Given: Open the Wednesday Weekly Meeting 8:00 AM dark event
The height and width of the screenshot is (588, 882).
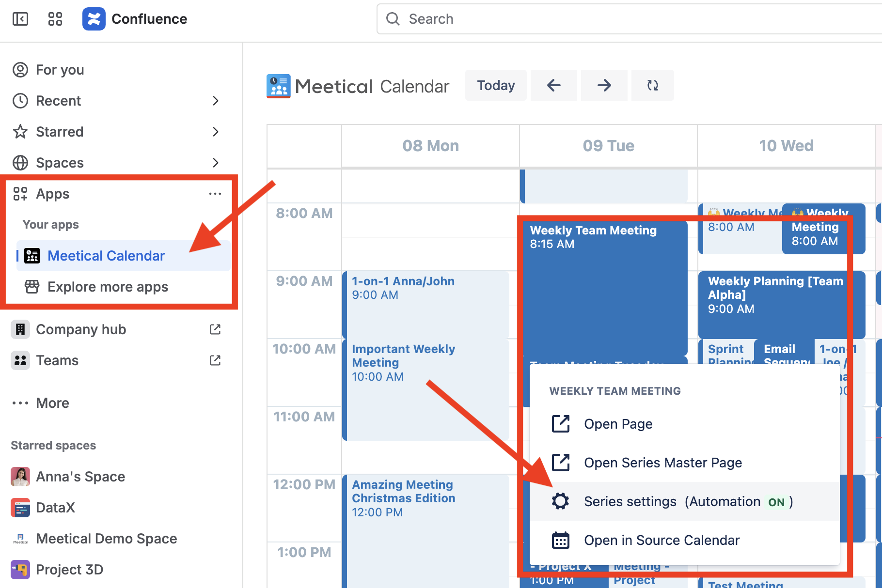Looking at the screenshot, I should pyautogui.click(x=823, y=229).
